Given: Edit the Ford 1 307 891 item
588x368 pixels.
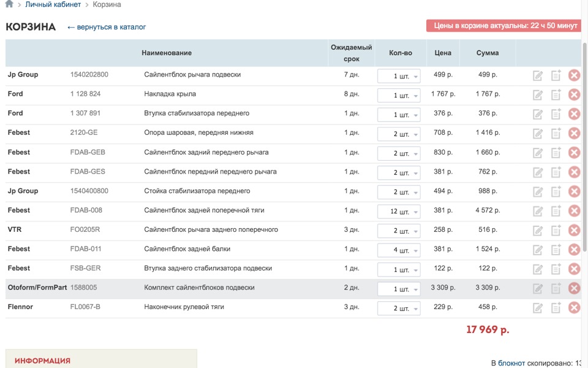Looking at the screenshot, I should coord(538,114).
